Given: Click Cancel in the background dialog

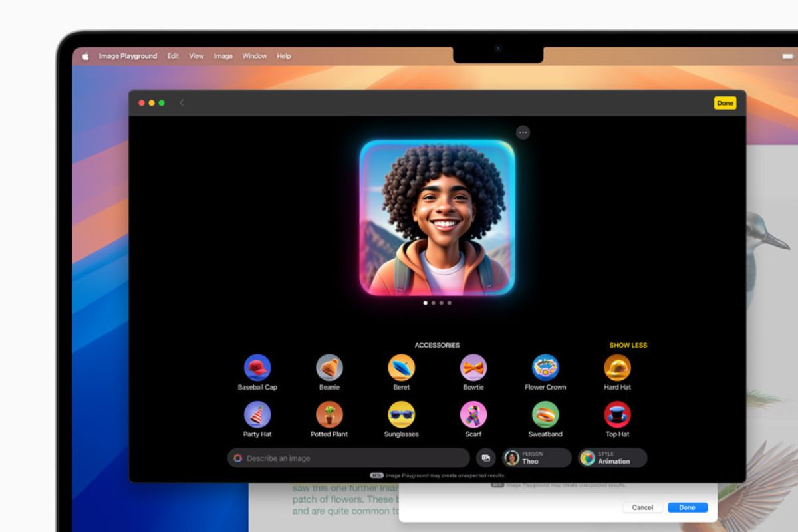Looking at the screenshot, I should click(642, 507).
